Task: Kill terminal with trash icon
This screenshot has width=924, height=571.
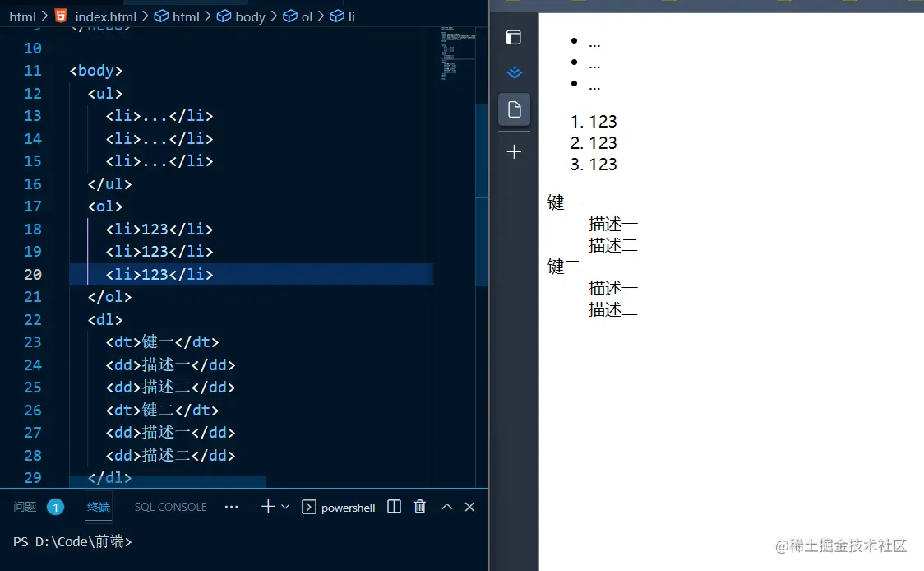Action: [419, 507]
